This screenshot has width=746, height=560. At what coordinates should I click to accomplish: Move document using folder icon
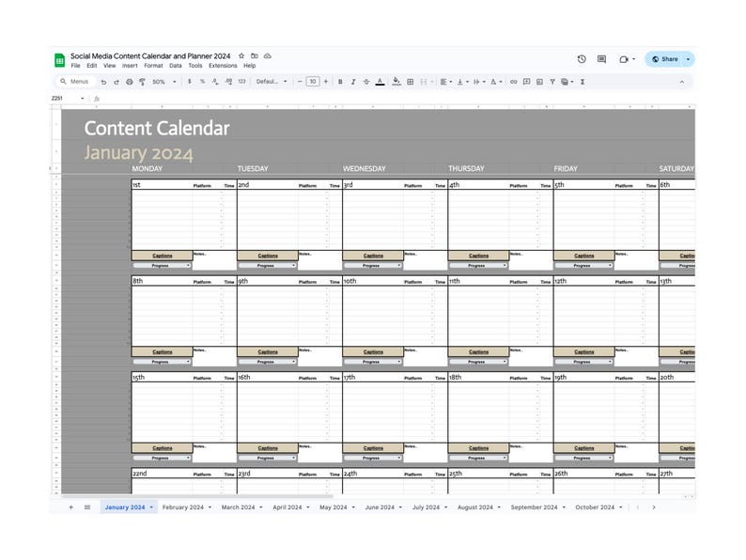255,55
